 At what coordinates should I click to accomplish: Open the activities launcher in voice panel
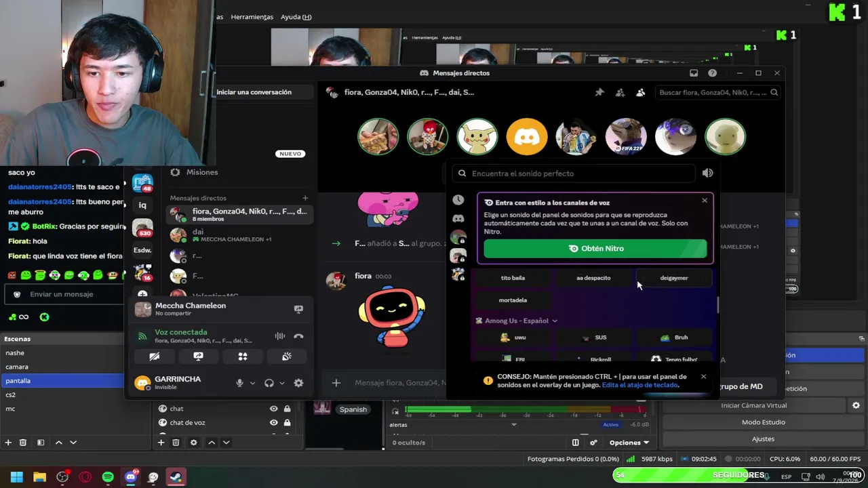(243, 357)
